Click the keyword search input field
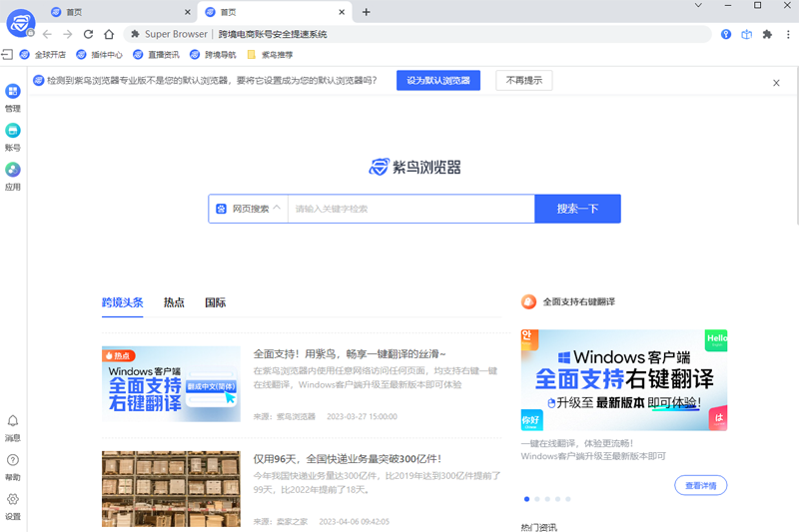This screenshot has width=799, height=532. (410, 209)
